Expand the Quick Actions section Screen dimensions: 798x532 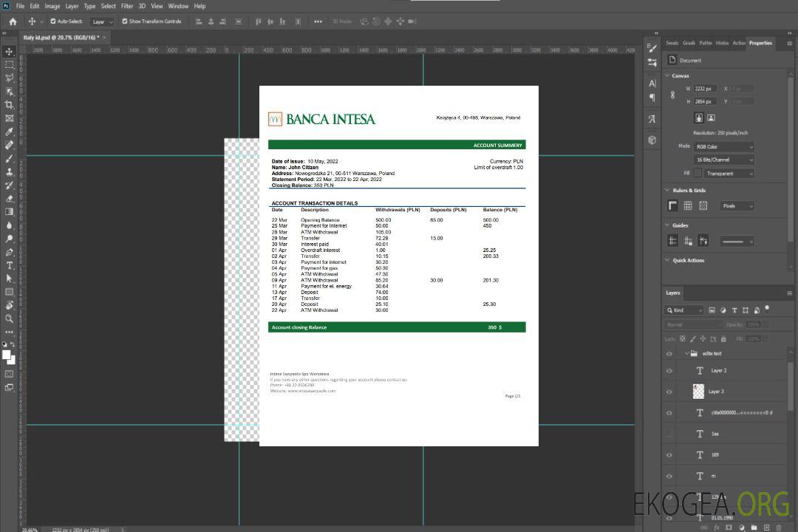click(667, 260)
